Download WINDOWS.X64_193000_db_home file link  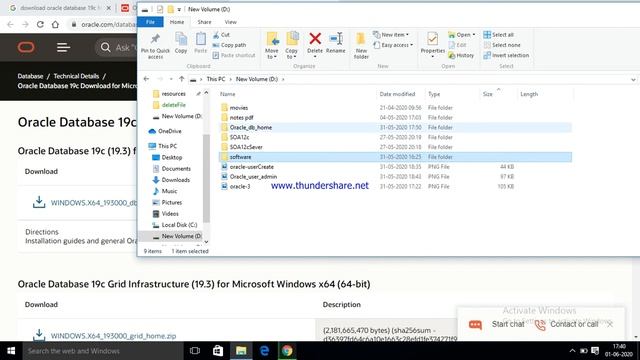click(94, 203)
